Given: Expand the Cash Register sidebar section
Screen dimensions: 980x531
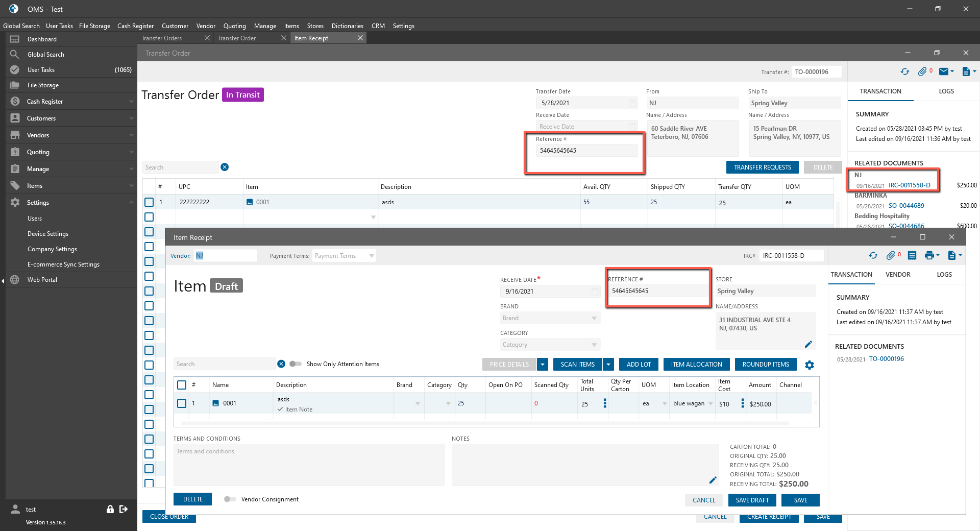Looking at the screenshot, I should point(131,102).
